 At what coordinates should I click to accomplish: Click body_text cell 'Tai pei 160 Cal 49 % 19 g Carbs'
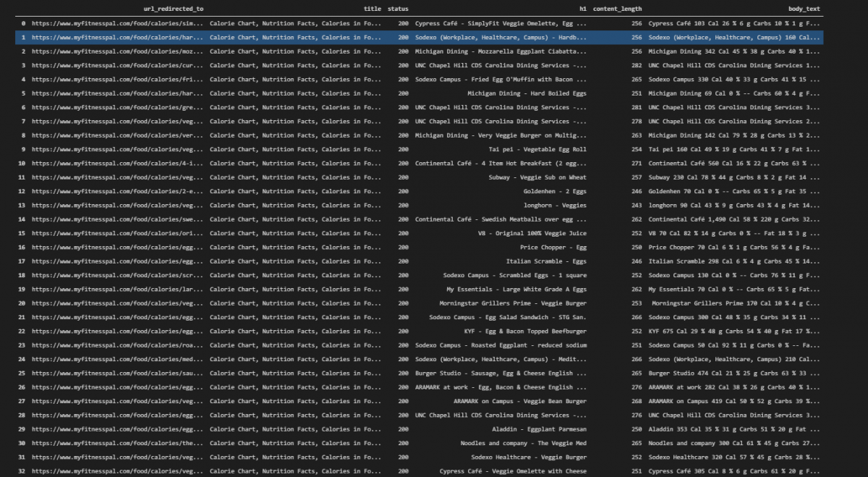(734, 149)
